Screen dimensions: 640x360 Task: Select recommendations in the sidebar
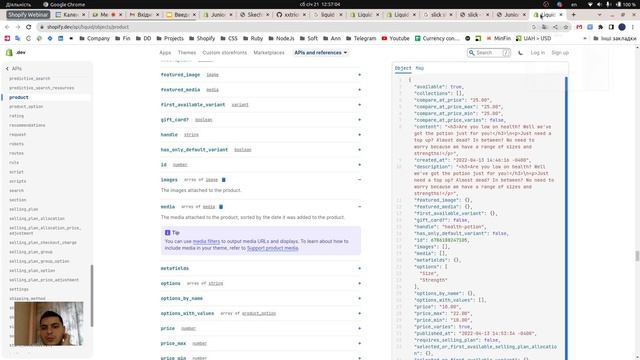click(27, 125)
